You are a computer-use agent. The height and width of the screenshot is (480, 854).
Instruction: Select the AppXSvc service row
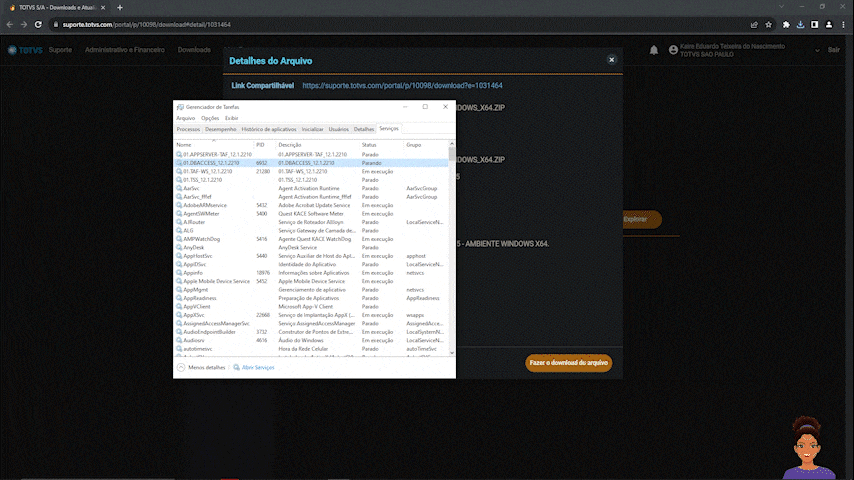(311, 315)
